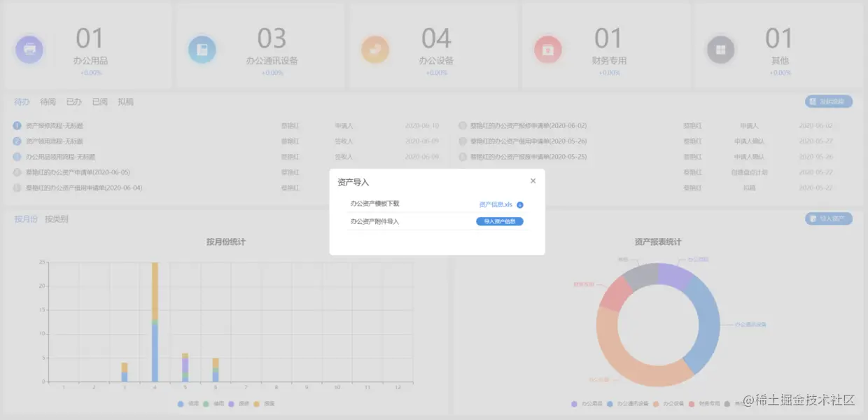Click the 03 办公通讯设备 count
This screenshot has height=420, width=868.
272,38
